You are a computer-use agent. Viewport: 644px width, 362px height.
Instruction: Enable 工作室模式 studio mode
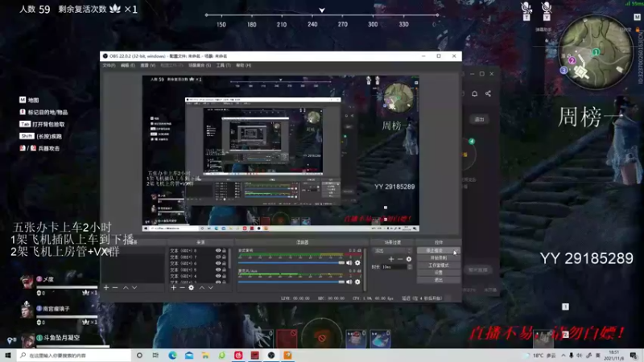[438, 265]
